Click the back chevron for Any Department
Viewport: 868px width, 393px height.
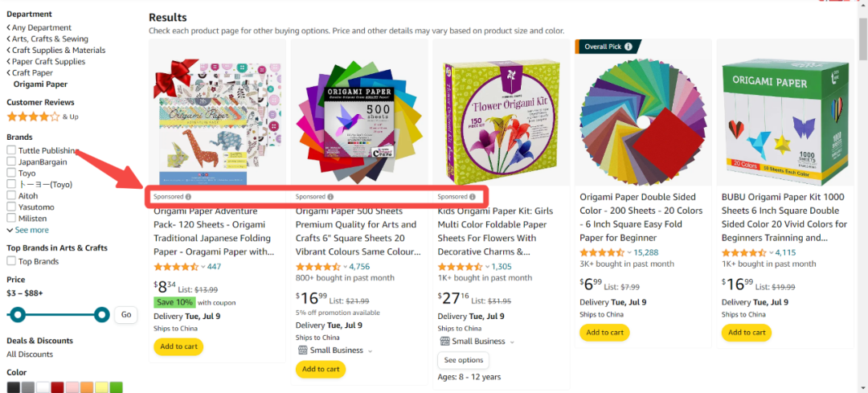tap(8, 27)
